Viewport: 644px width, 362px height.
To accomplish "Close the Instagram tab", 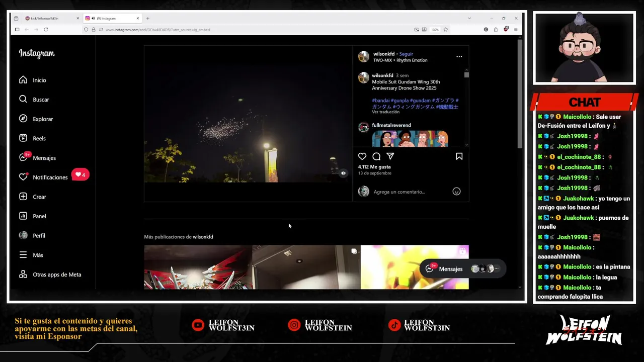I will tap(138, 18).
